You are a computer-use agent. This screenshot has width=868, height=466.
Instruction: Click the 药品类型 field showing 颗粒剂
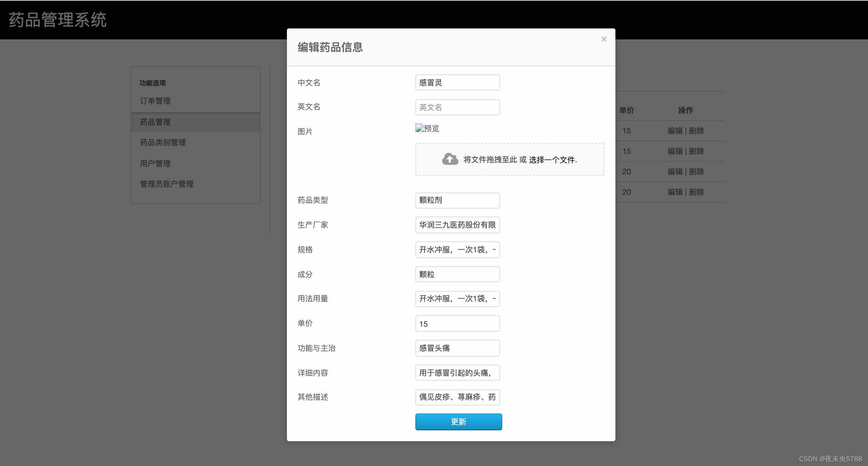(457, 200)
